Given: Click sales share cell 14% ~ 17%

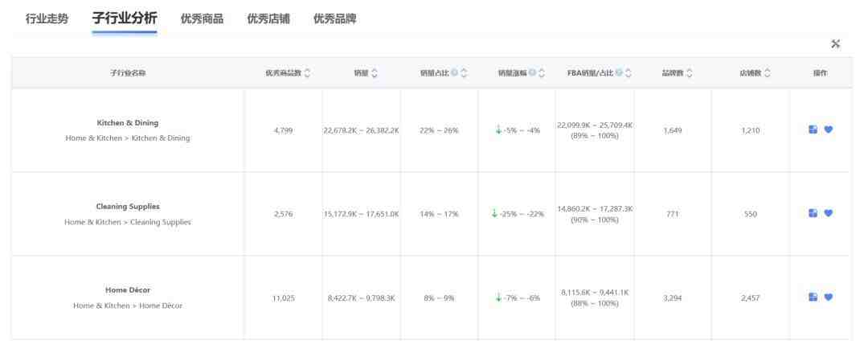Looking at the screenshot, I should pos(439,214).
